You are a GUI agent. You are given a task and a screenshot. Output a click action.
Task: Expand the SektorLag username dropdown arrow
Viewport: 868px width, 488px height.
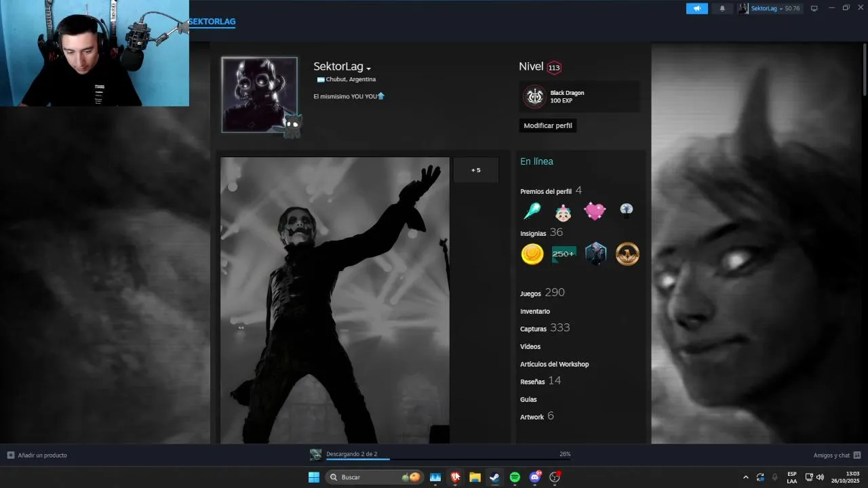pyautogui.click(x=369, y=68)
